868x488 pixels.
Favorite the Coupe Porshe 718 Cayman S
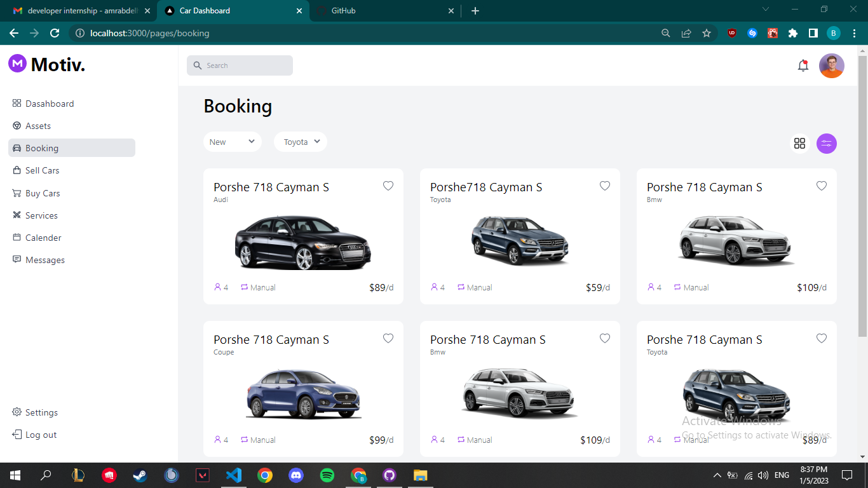pos(388,339)
